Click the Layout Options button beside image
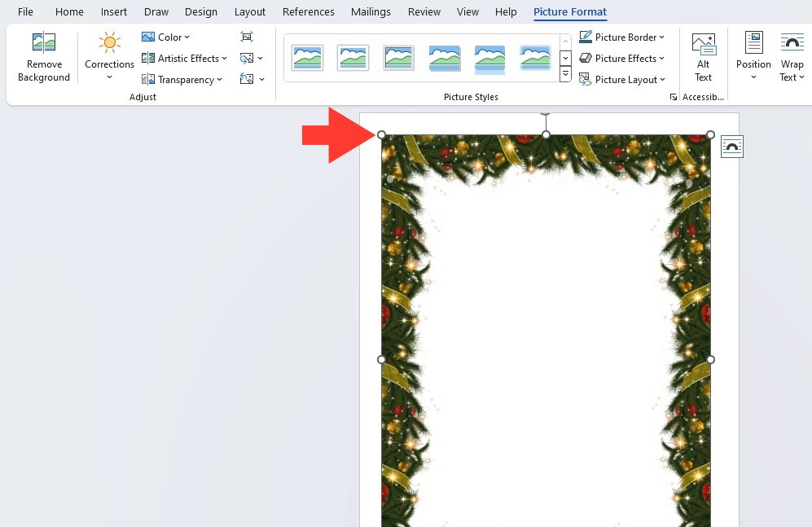Viewport: 812px width, 527px height. click(731, 147)
